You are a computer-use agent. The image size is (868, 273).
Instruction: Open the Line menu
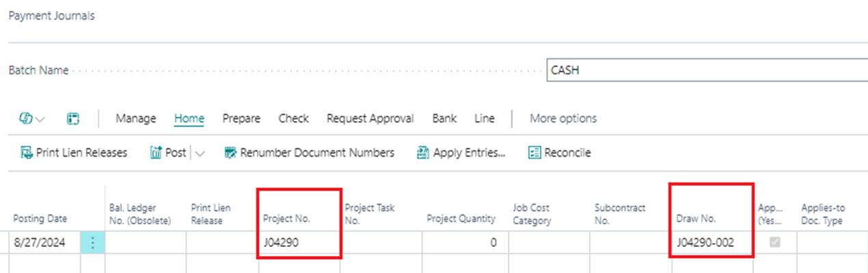point(484,118)
